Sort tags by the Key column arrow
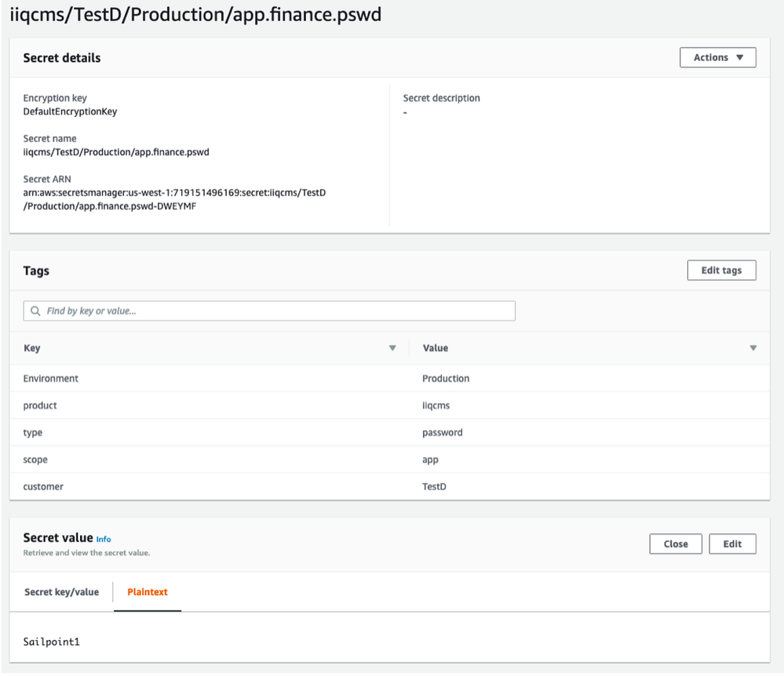This screenshot has height=676, width=784. tap(392, 348)
